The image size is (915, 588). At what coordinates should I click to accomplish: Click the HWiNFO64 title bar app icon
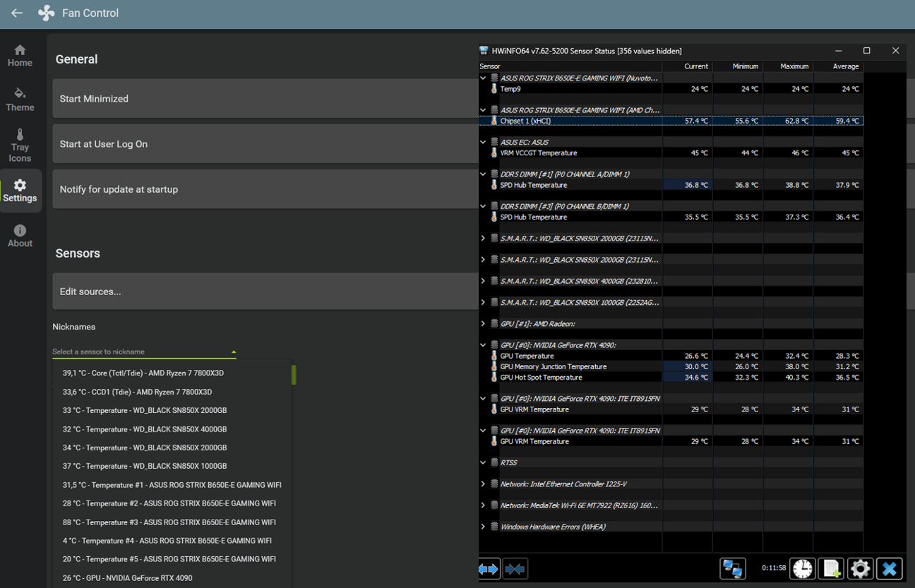(x=484, y=51)
